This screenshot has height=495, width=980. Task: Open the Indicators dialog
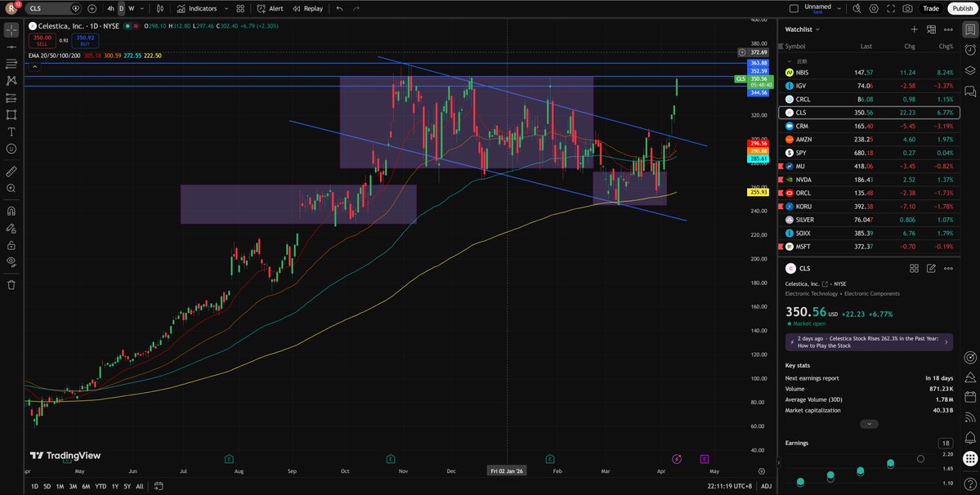point(197,9)
